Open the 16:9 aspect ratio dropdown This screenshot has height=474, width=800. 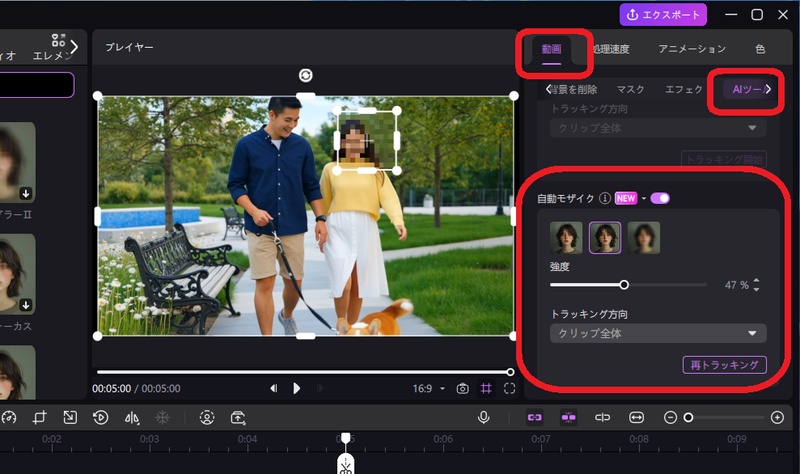pyautogui.click(x=429, y=388)
